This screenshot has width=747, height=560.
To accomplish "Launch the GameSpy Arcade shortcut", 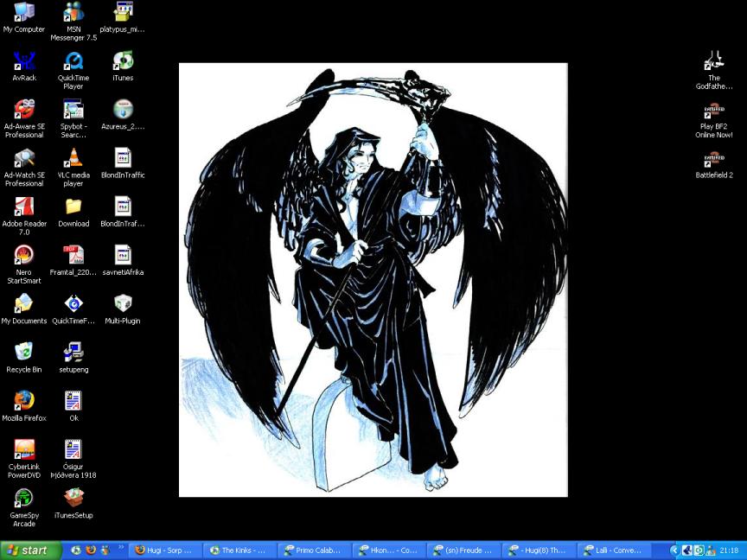I will tap(24, 507).
